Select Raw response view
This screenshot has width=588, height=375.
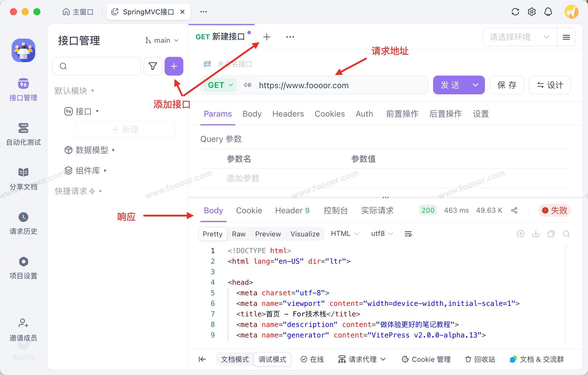(x=239, y=234)
